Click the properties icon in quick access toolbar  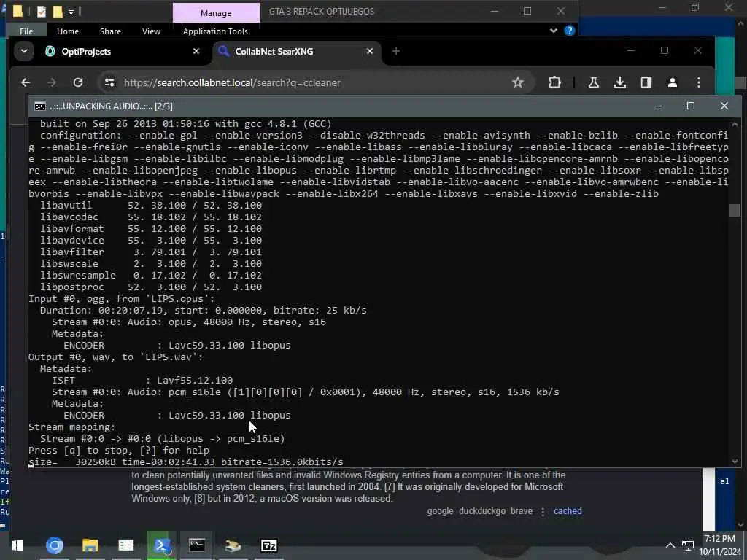click(x=42, y=12)
